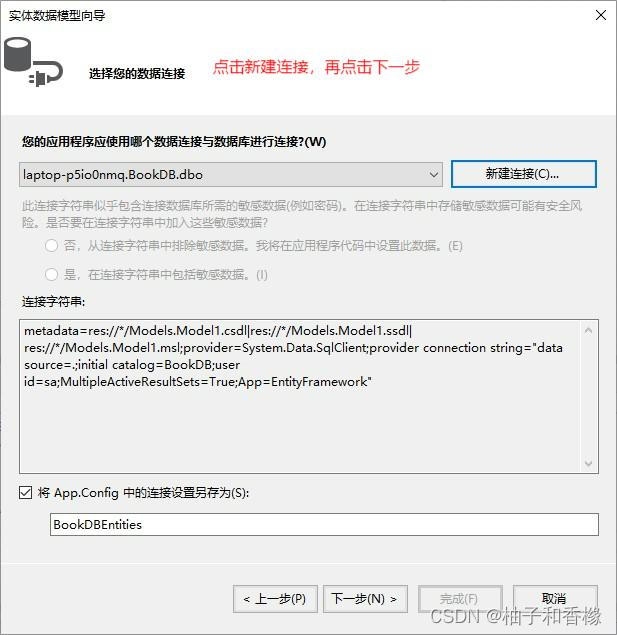Image resolution: width=617 pixels, height=635 pixels.
Task: Click the connection string scroll-down arrow
Action: click(589, 463)
